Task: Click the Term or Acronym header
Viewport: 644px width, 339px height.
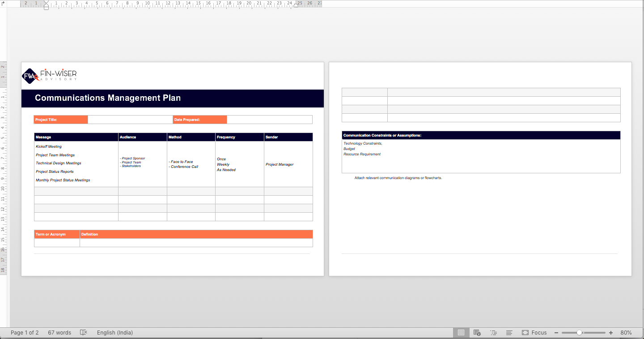Action: pyautogui.click(x=57, y=234)
